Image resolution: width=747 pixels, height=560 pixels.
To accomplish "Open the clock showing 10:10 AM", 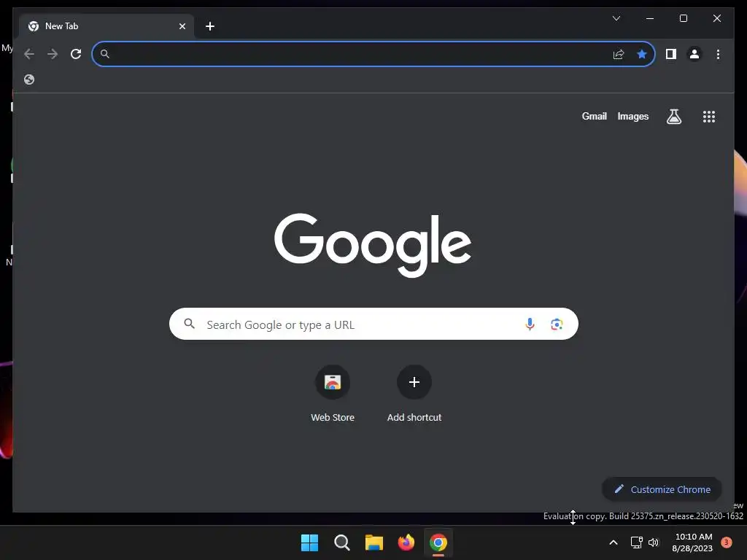I will 692,542.
